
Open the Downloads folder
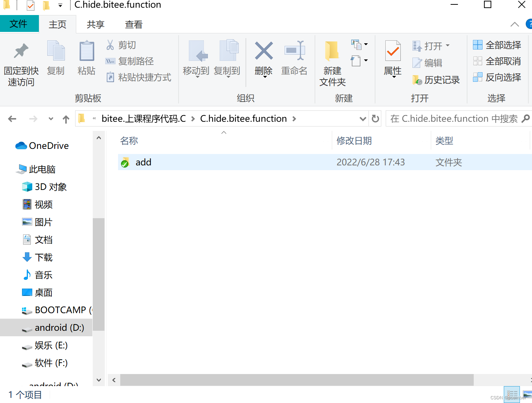coord(38,257)
